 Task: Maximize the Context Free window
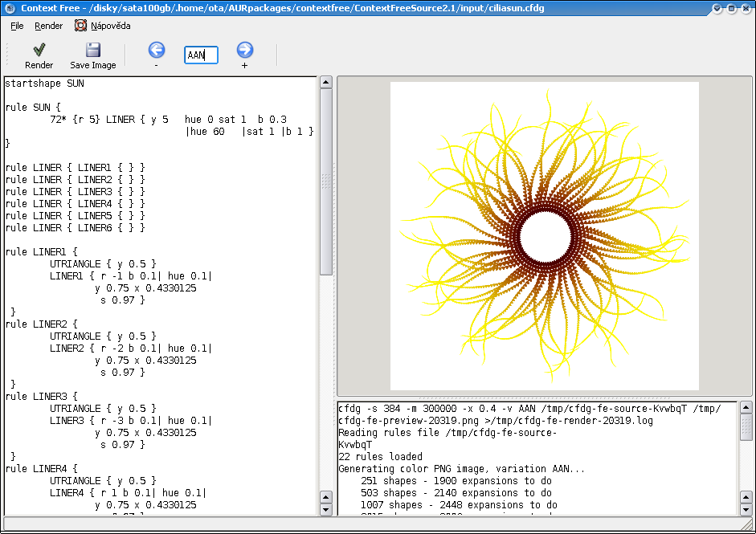[x=730, y=8]
